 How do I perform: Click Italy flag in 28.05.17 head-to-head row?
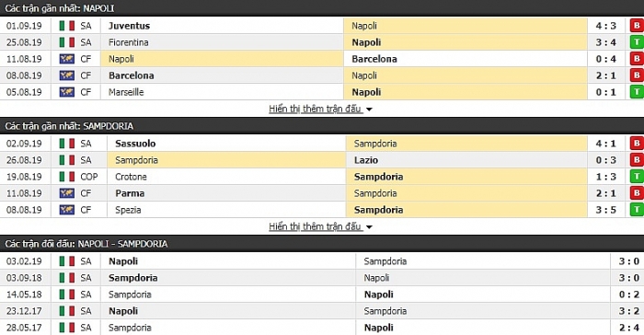tap(67, 328)
